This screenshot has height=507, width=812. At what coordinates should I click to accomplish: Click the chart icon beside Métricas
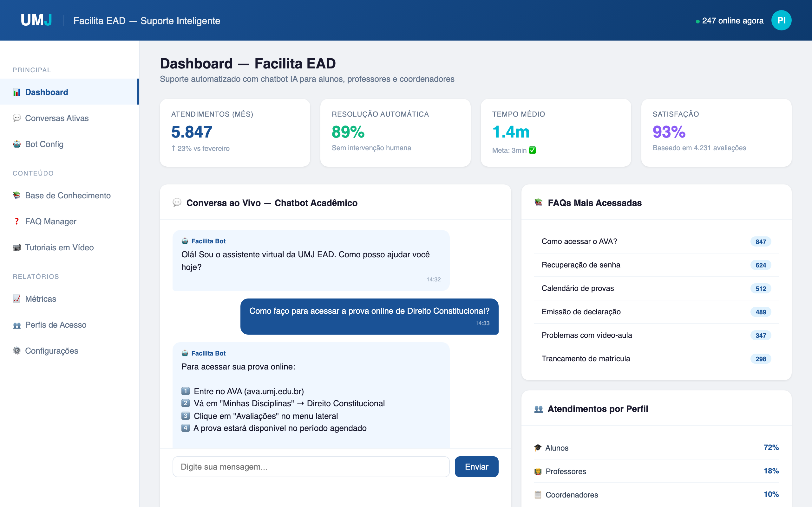tap(16, 299)
